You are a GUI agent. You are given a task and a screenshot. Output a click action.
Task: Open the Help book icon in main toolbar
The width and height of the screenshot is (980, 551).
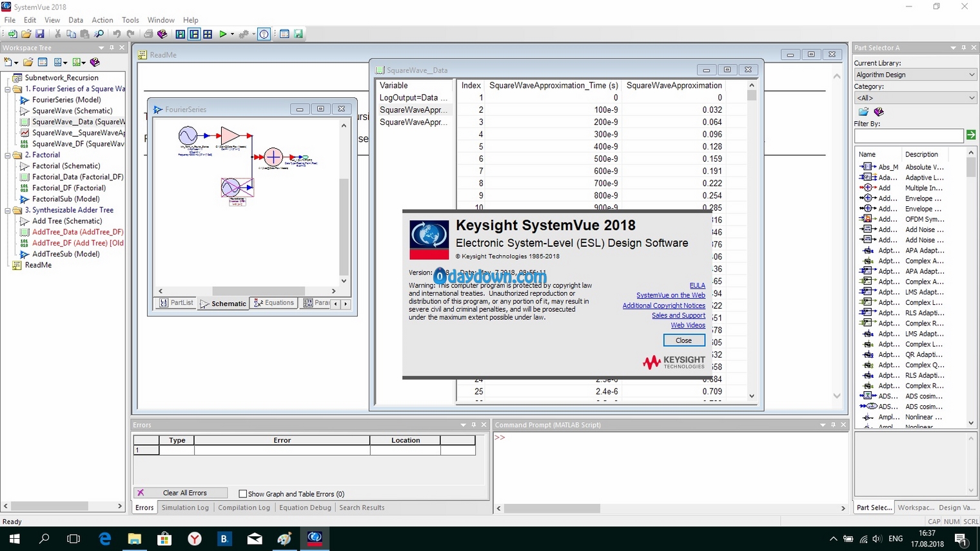[x=162, y=34]
